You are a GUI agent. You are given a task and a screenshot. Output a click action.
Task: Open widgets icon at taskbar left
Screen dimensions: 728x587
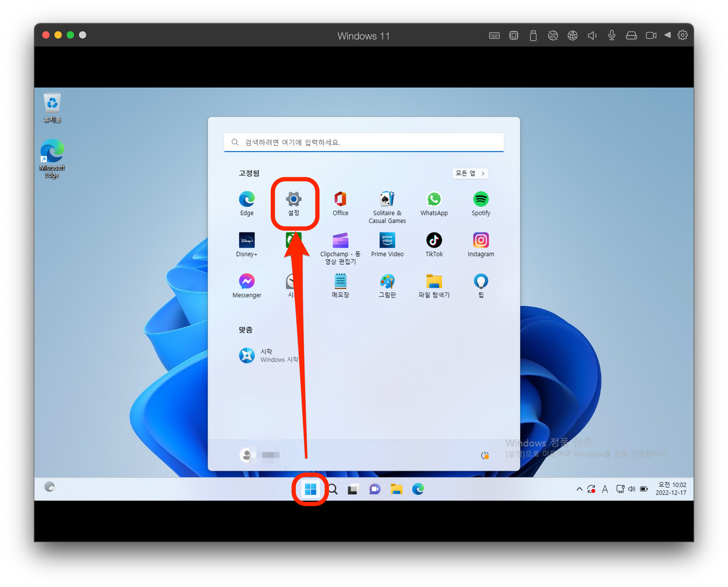50,487
